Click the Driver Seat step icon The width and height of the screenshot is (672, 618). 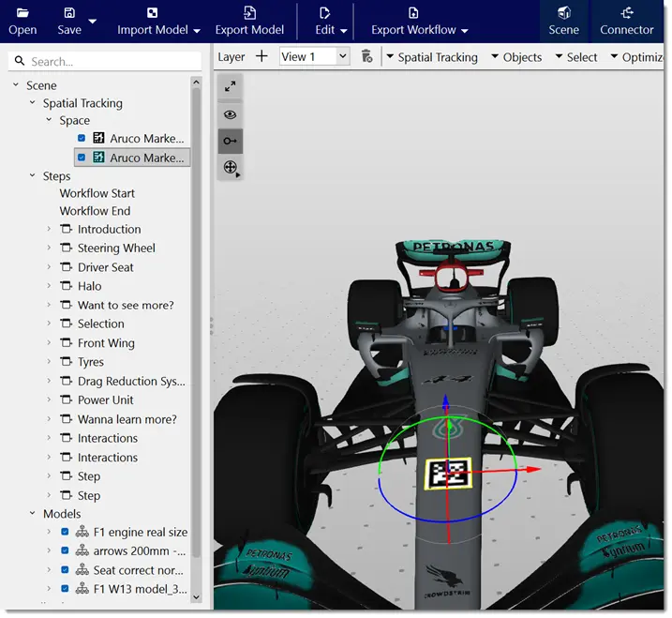coord(66,267)
